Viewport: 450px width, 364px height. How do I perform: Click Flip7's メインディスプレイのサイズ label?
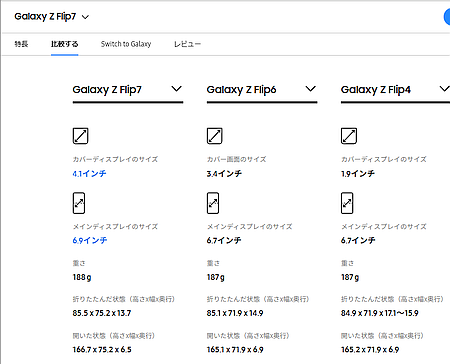click(x=115, y=227)
